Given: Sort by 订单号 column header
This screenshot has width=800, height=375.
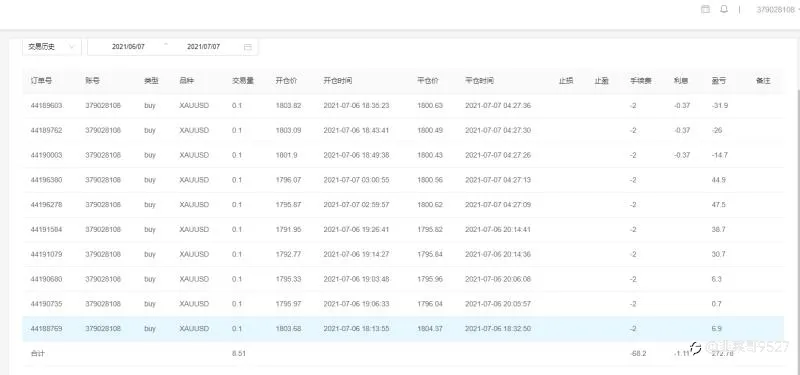Looking at the screenshot, I should [x=41, y=81].
